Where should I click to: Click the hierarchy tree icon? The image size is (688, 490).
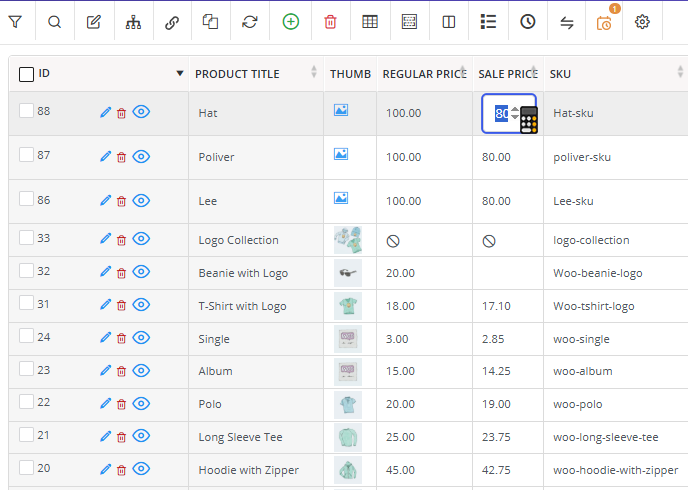click(133, 22)
